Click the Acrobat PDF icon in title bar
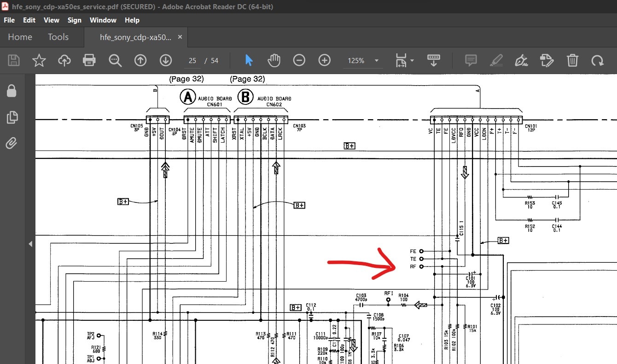Image resolution: width=617 pixels, height=364 pixels. (6, 6)
